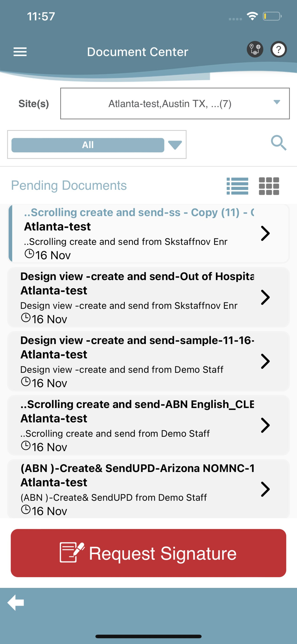Image resolution: width=297 pixels, height=644 pixels.
Task: Tap the back arrow at bottom
Action: pyautogui.click(x=16, y=603)
